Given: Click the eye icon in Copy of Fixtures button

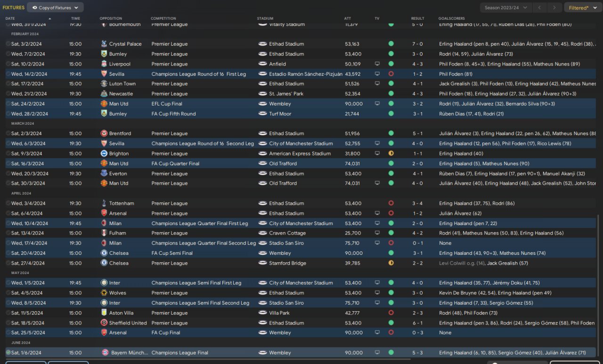Looking at the screenshot, I should [34, 8].
